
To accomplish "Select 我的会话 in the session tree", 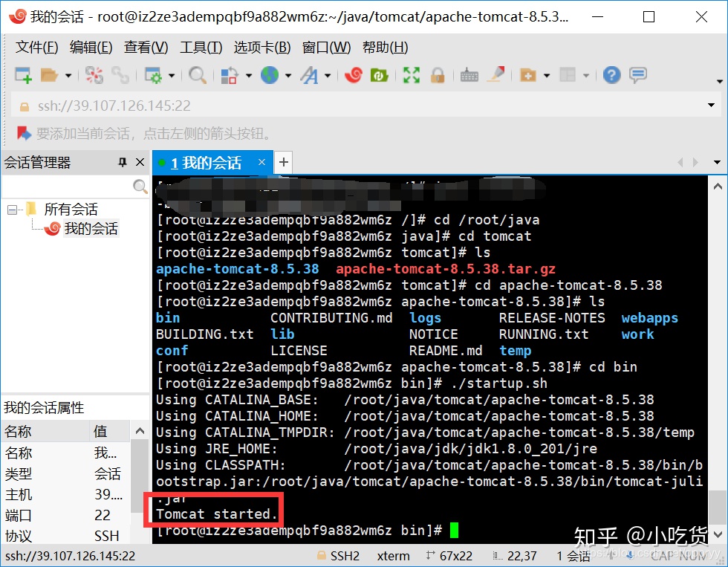I will [91, 228].
